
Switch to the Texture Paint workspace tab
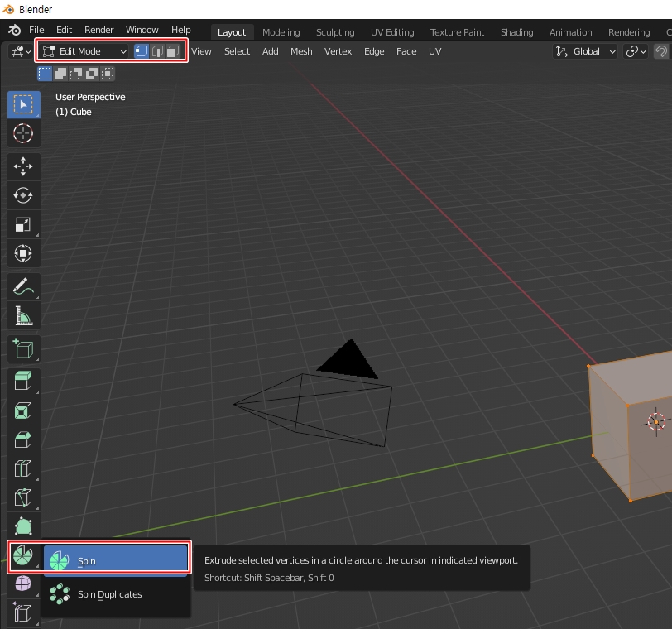point(457,32)
